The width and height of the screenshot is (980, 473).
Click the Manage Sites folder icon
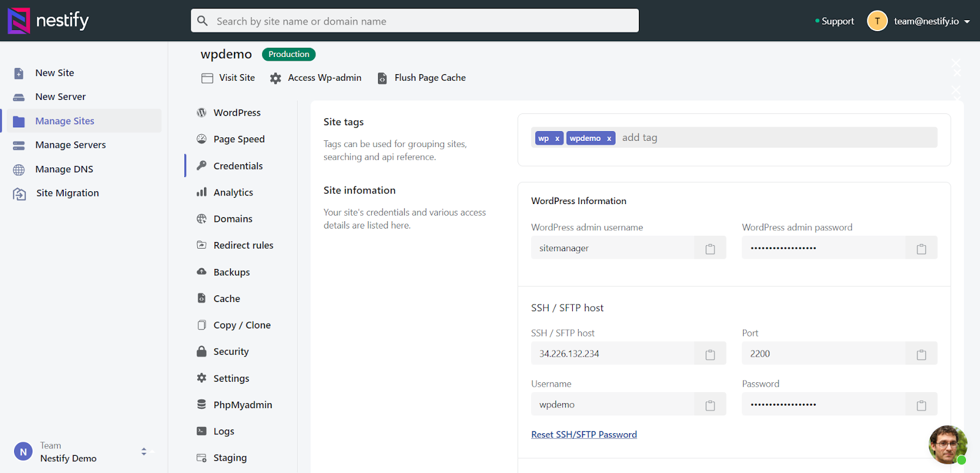point(19,121)
